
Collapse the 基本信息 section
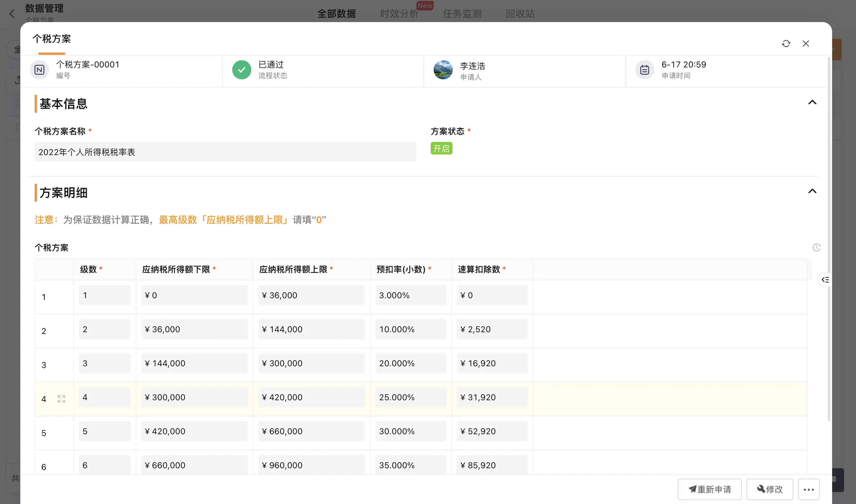[812, 102]
